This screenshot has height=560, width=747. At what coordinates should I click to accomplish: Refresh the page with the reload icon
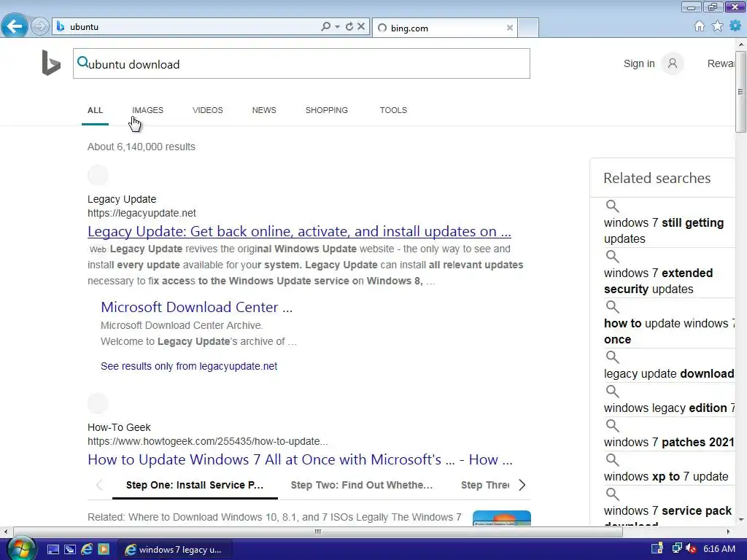coord(349,27)
